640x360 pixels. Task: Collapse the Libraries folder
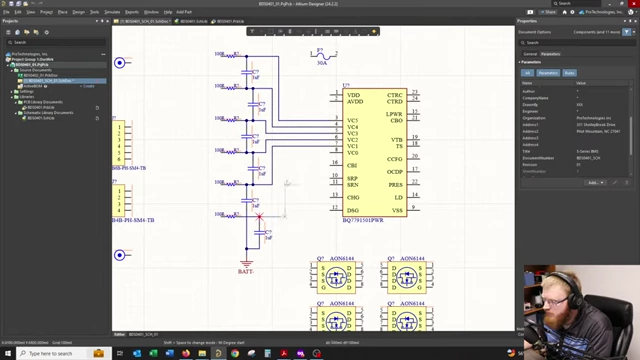(12, 97)
